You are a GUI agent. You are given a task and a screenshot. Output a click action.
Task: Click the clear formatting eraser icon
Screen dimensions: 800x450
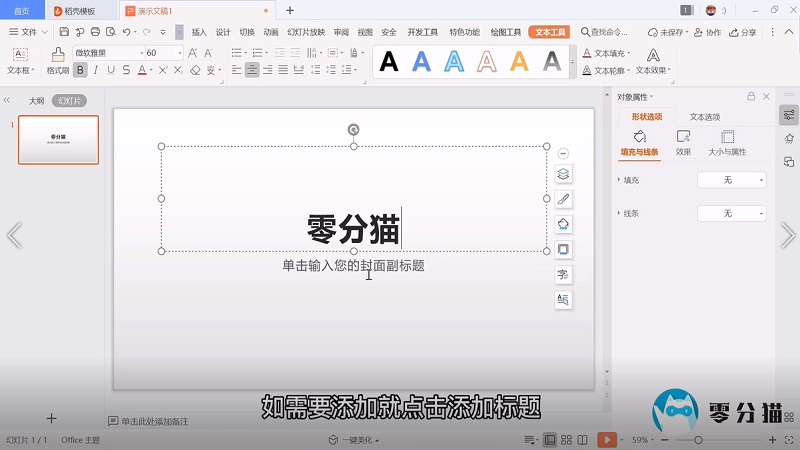click(x=195, y=70)
